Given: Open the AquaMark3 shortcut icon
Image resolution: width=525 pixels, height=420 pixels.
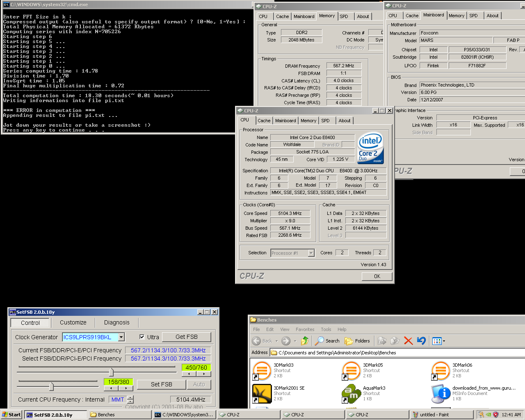Looking at the screenshot, I should pos(351,393).
